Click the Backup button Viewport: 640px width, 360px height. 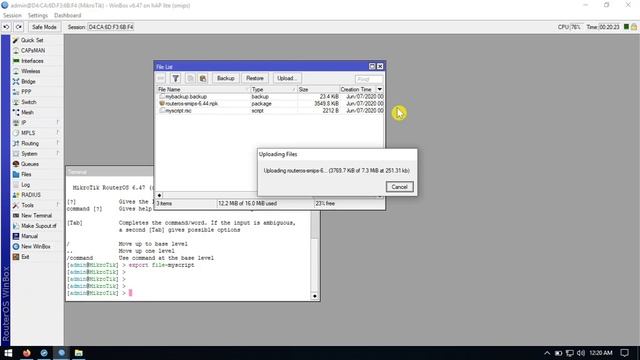click(x=226, y=78)
